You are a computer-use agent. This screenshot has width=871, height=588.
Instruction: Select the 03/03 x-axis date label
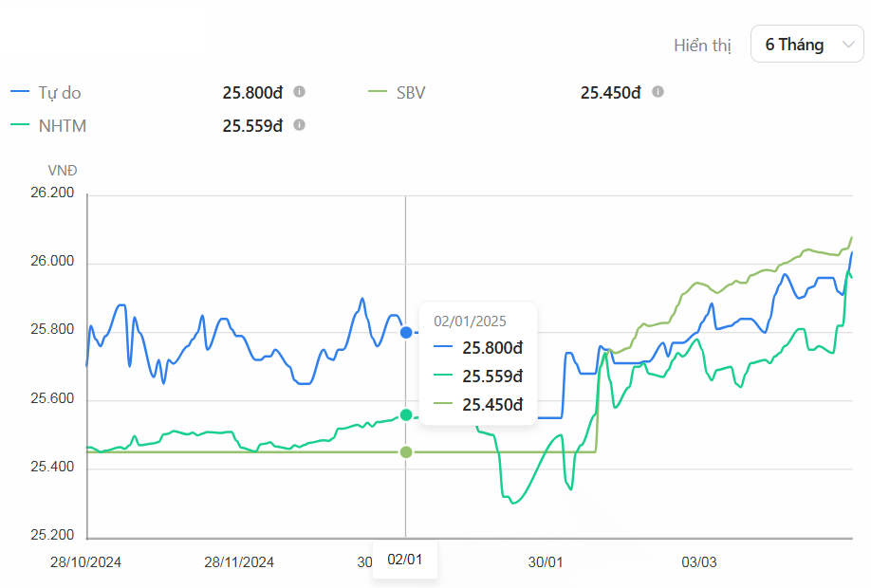coord(698,561)
